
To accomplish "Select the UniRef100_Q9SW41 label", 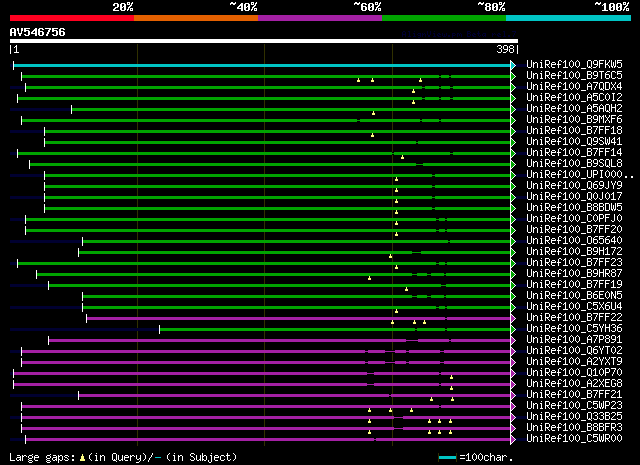I will tap(574, 141).
